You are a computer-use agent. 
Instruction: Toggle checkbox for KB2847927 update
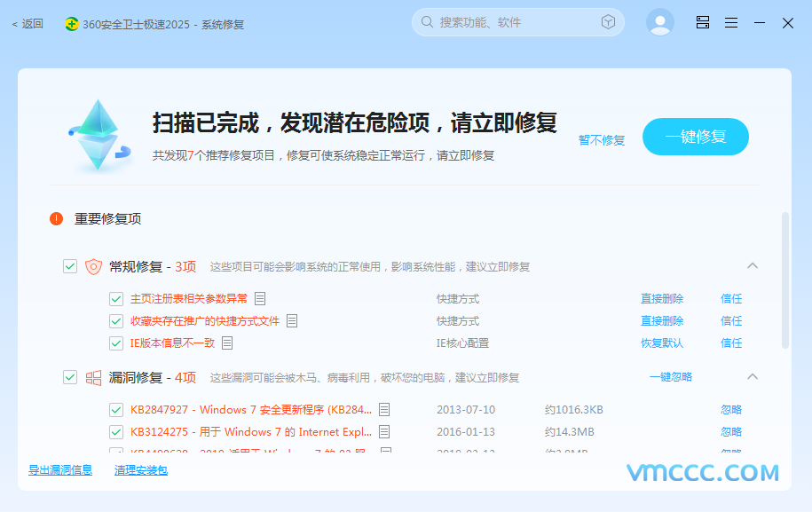click(x=116, y=410)
